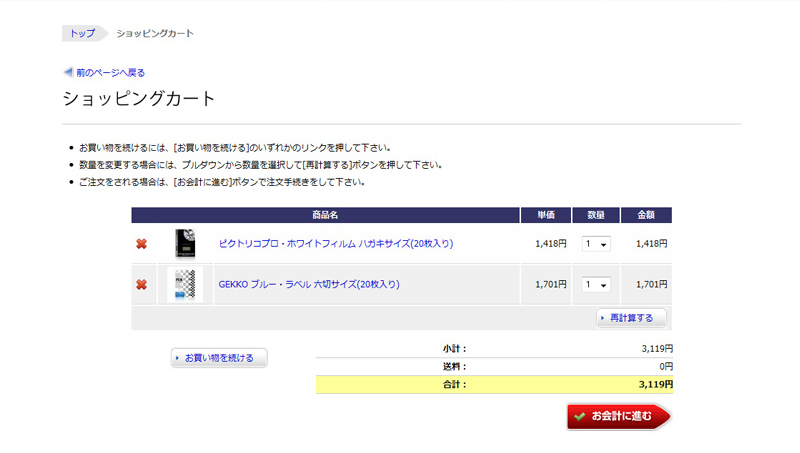Click the 商品名 column header

coord(325,215)
